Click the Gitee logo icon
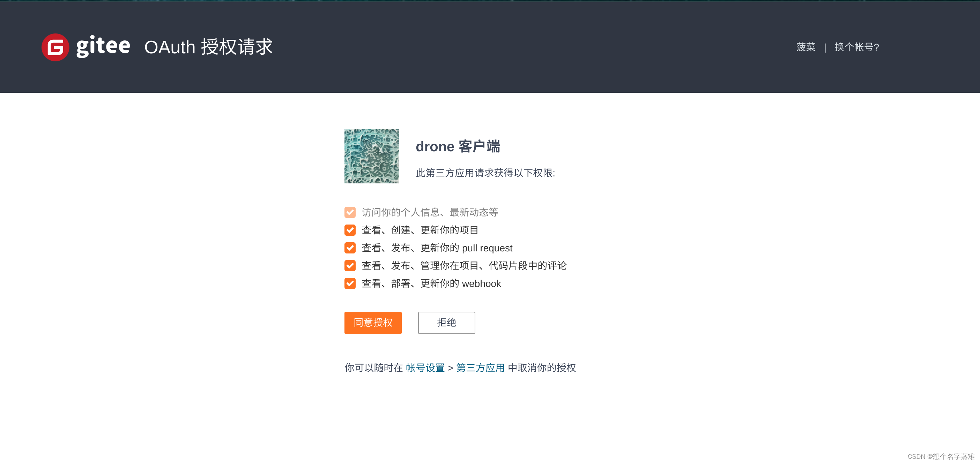 [55, 47]
